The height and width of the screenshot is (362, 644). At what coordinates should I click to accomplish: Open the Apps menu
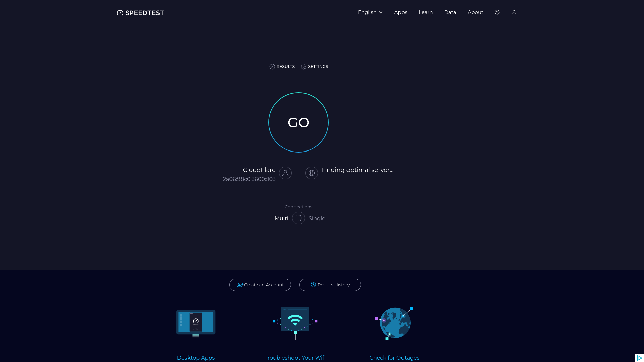(x=401, y=12)
